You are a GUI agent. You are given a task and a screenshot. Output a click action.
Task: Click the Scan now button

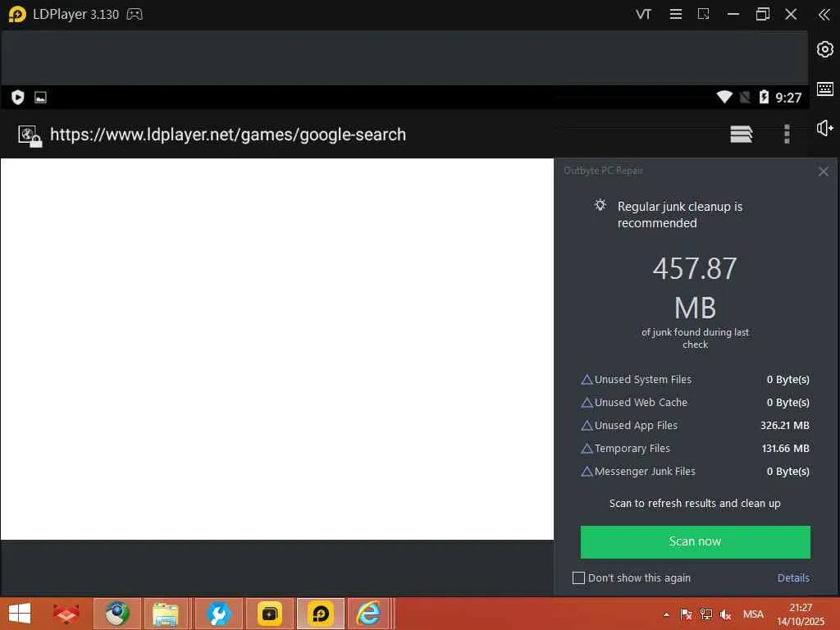pos(695,541)
